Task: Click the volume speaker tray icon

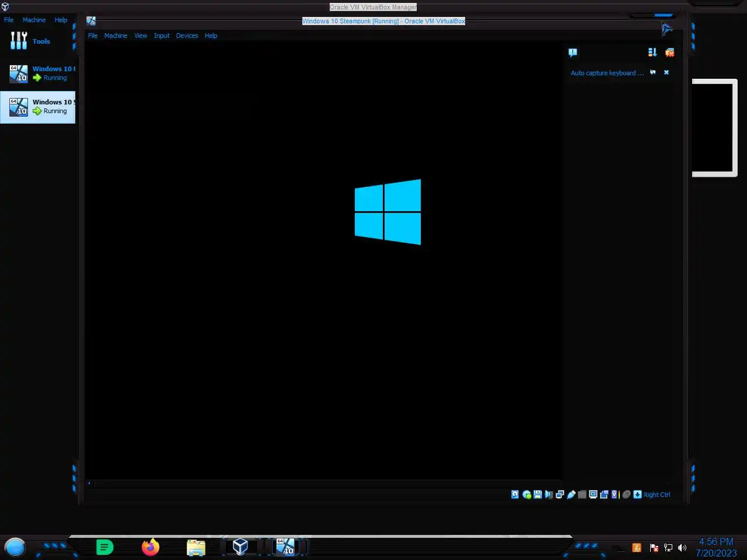Action: click(682, 548)
